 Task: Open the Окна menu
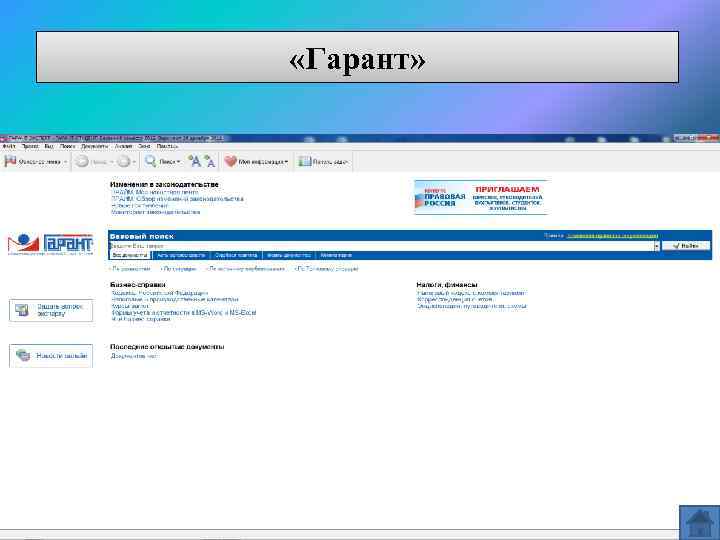coord(144,146)
